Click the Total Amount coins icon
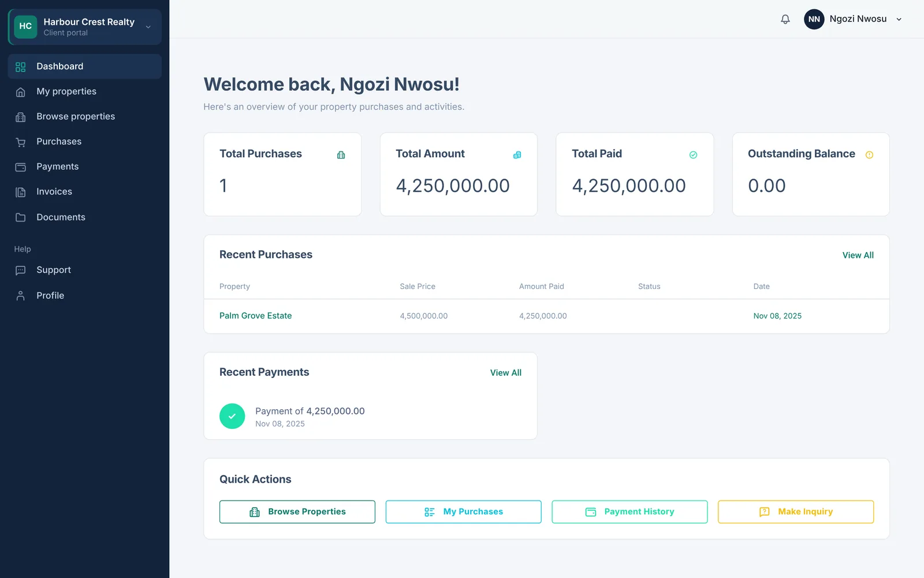The image size is (924, 578). tap(517, 155)
